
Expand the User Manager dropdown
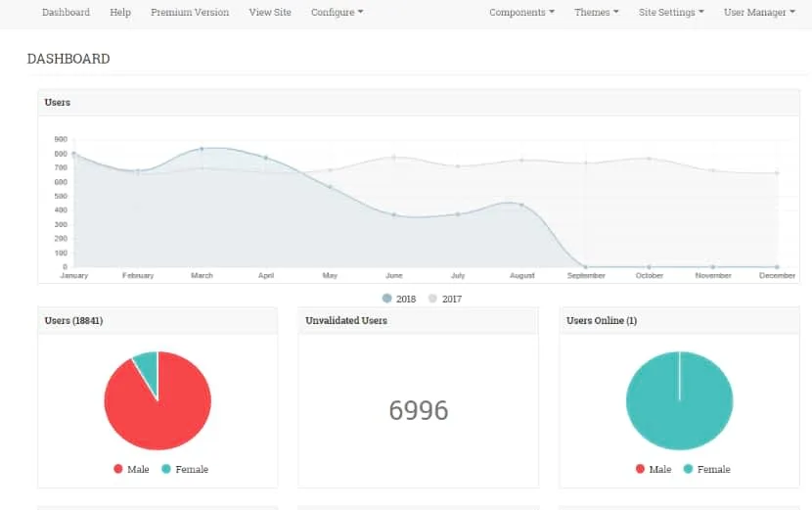[759, 12]
